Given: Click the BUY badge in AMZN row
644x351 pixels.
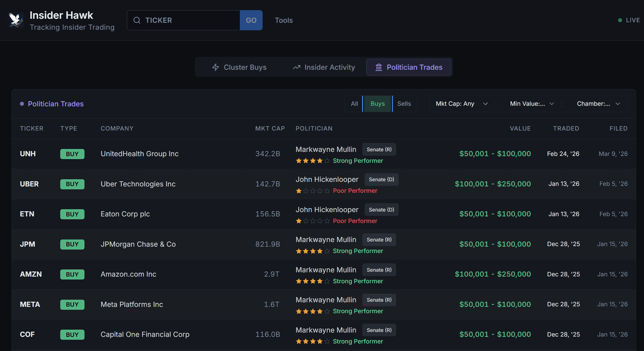Looking at the screenshot, I should tap(72, 274).
